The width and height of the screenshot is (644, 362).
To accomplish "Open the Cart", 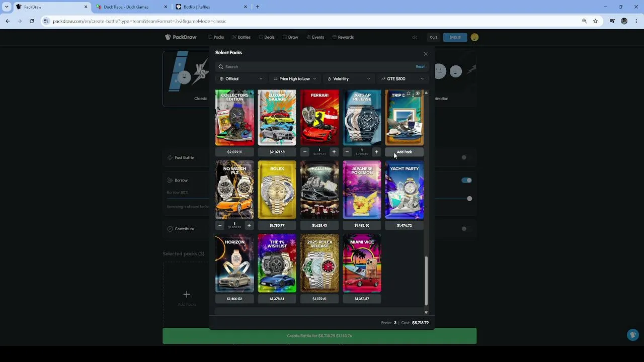I will click(433, 37).
